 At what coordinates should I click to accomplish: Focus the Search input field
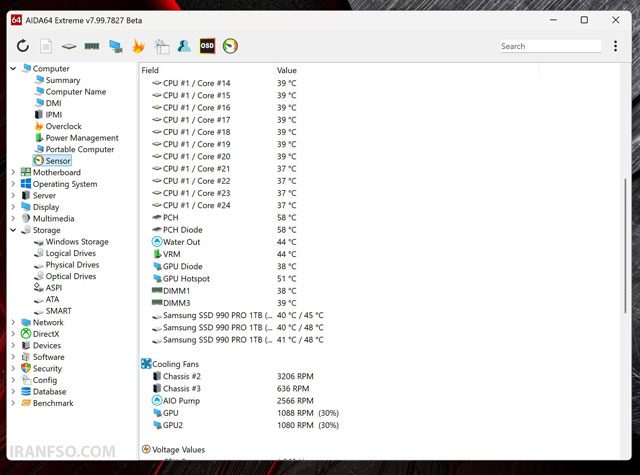550,46
